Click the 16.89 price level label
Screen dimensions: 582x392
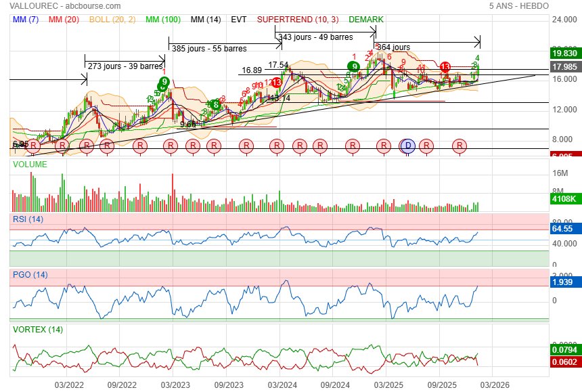coord(252,70)
